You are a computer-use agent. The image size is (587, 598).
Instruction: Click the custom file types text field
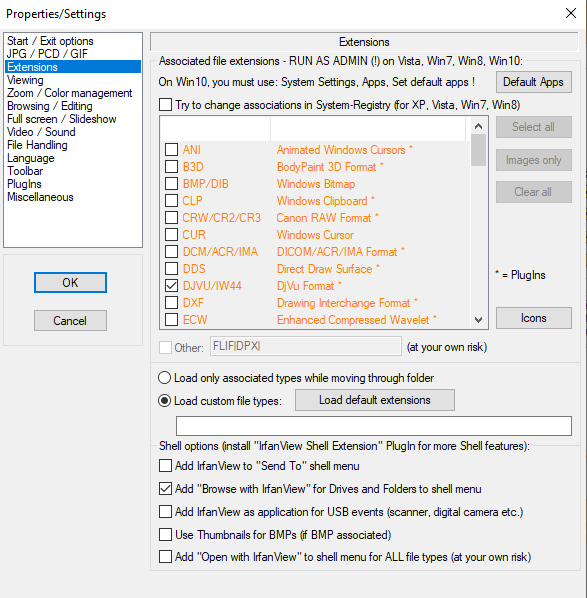[x=374, y=426]
